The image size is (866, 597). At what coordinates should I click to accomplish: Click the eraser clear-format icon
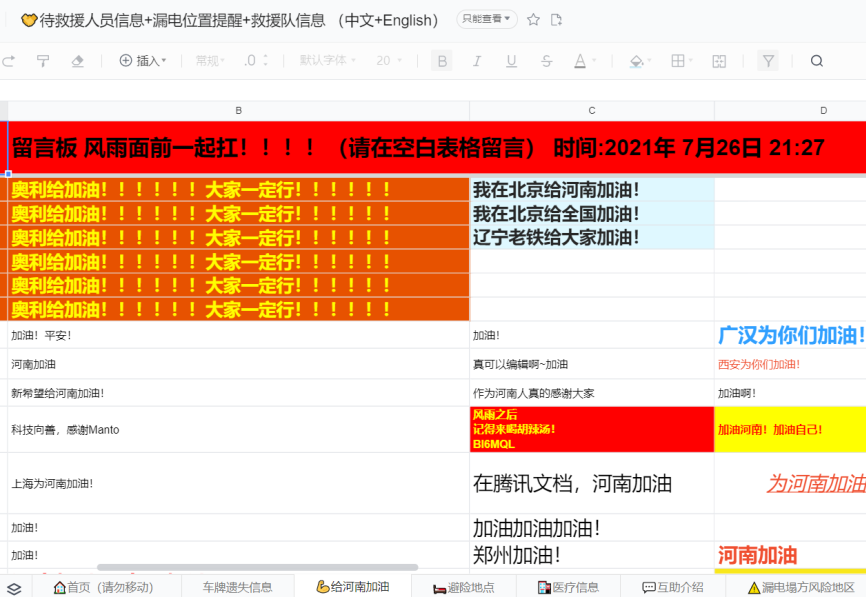78,61
